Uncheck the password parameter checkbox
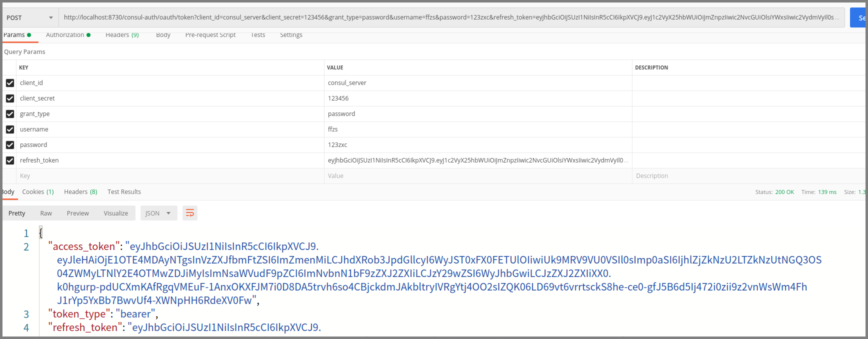 [10, 145]
